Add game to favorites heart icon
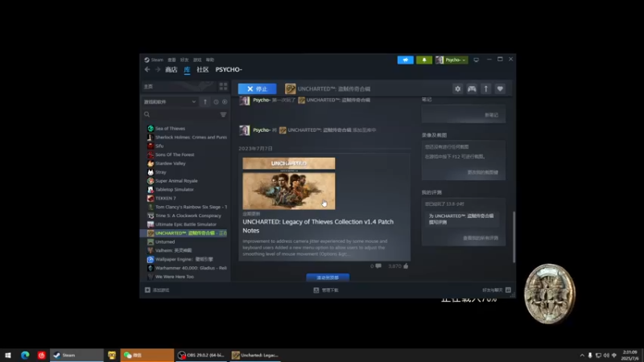 500,88
